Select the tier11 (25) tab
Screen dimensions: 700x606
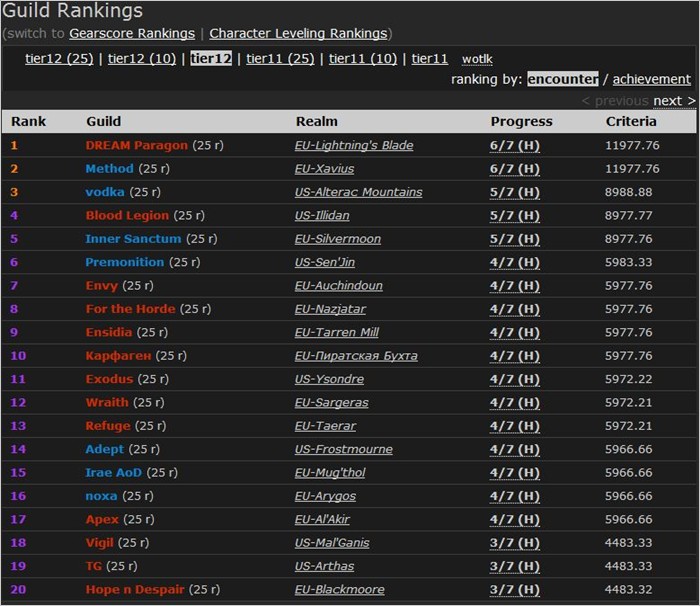point(280,59)
